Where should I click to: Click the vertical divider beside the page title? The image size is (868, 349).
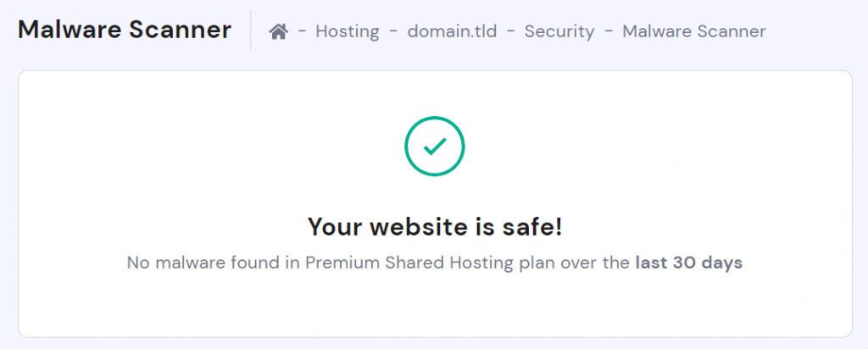[251, 30]
